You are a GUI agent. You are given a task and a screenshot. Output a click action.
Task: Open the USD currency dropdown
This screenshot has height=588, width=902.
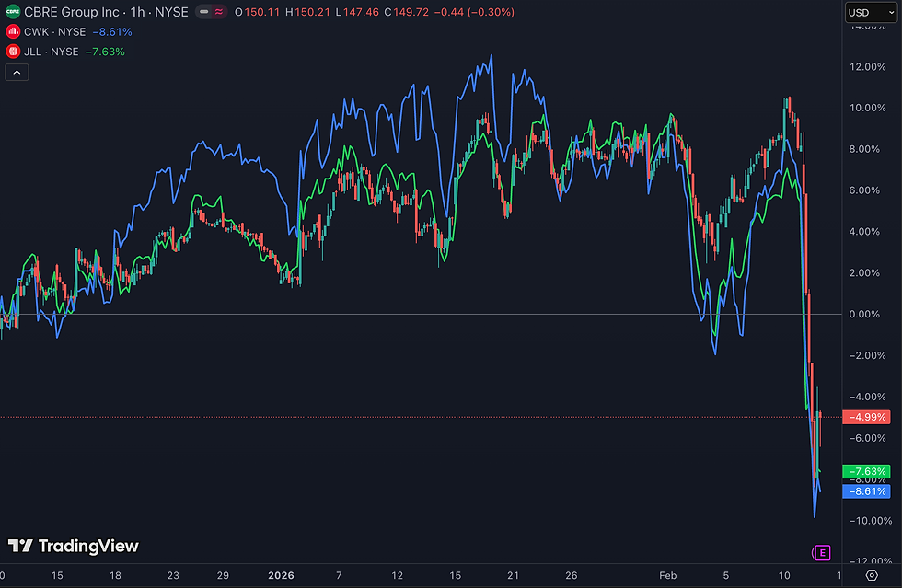[871, 13]
